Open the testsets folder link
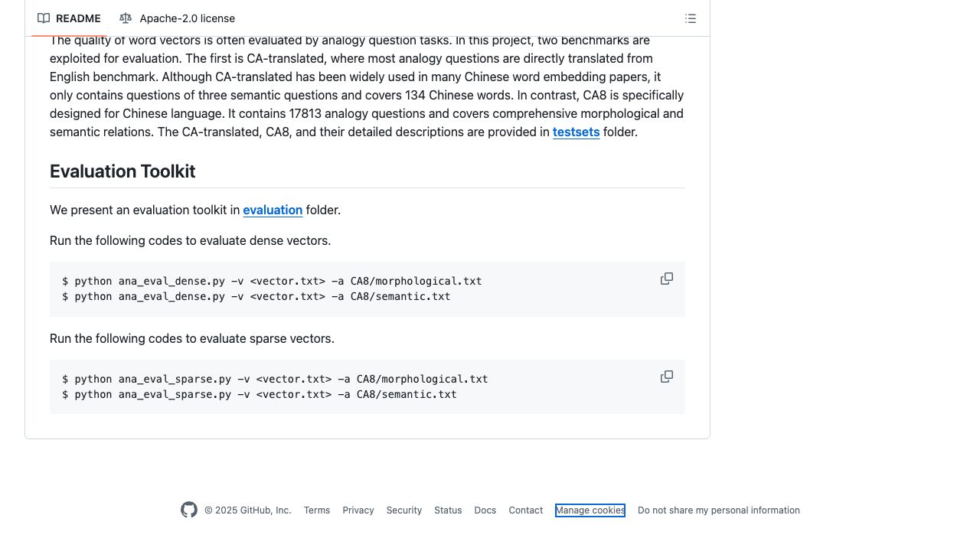The image size is (980, 551). coord(576,132)
